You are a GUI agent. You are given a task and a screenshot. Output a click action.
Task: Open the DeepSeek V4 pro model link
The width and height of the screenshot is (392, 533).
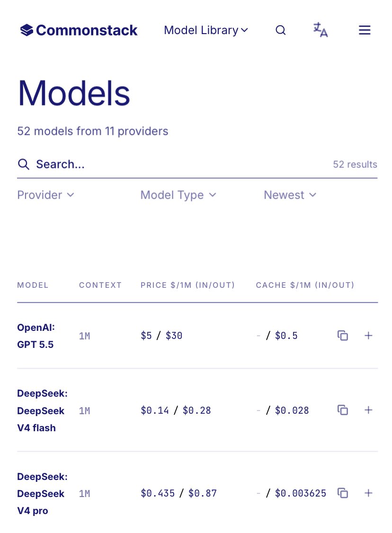point(42,493)
